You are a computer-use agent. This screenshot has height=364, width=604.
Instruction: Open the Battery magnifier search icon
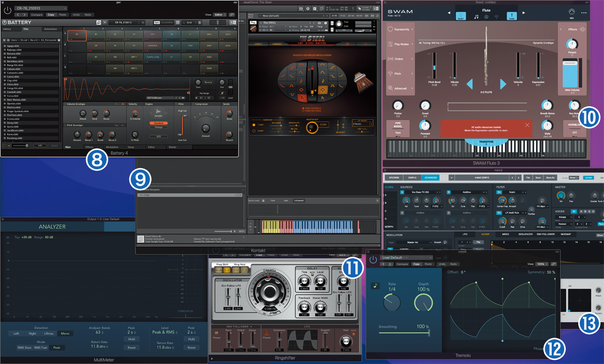pyautogui.click(x=99, y=23)
